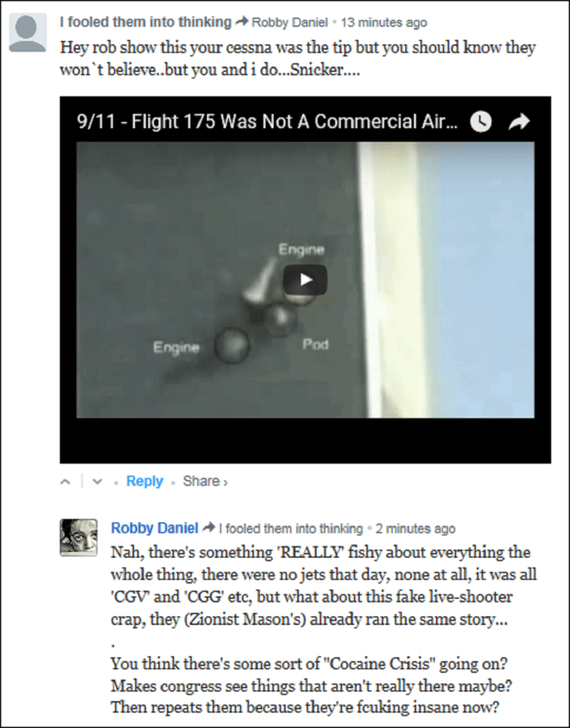
Task: Open the '9/11 - Flight 175' video title
Action: point(267,122)
